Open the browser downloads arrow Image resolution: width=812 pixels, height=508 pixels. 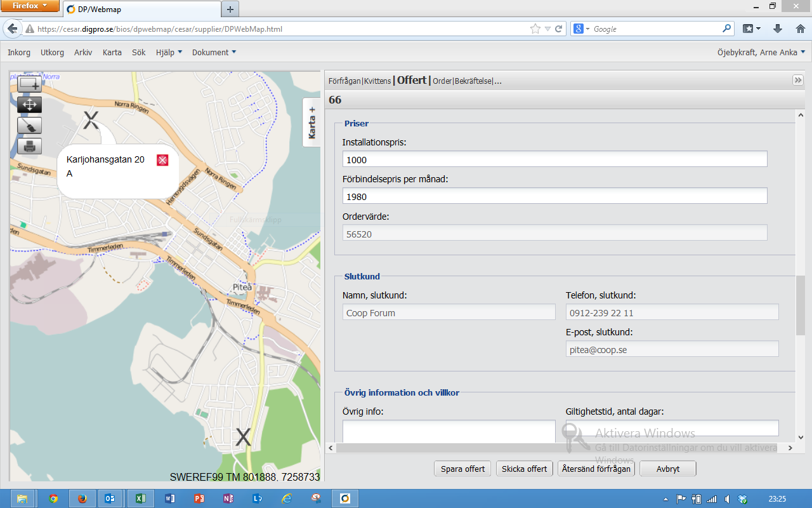coord(778,29)
